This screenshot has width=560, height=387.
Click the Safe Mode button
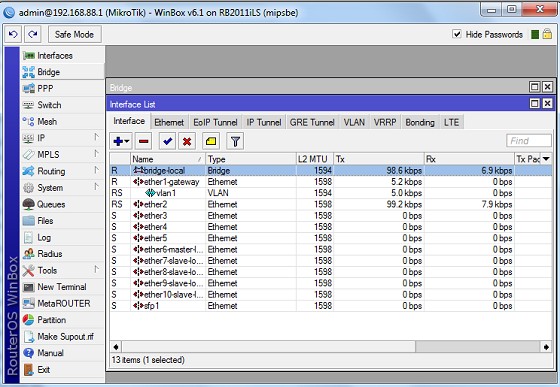coord(75,34)
